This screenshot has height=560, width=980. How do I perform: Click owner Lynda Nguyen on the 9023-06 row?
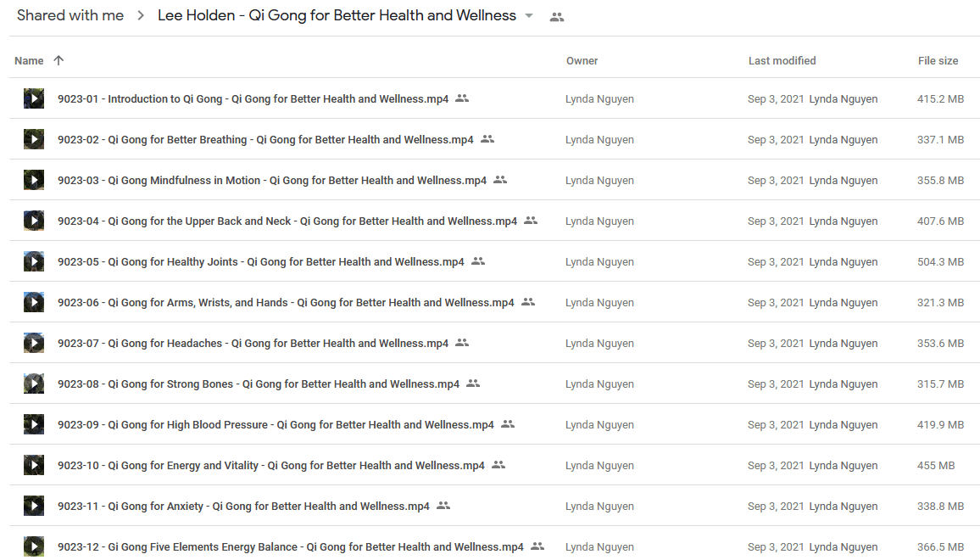click(x=599, y=302)
